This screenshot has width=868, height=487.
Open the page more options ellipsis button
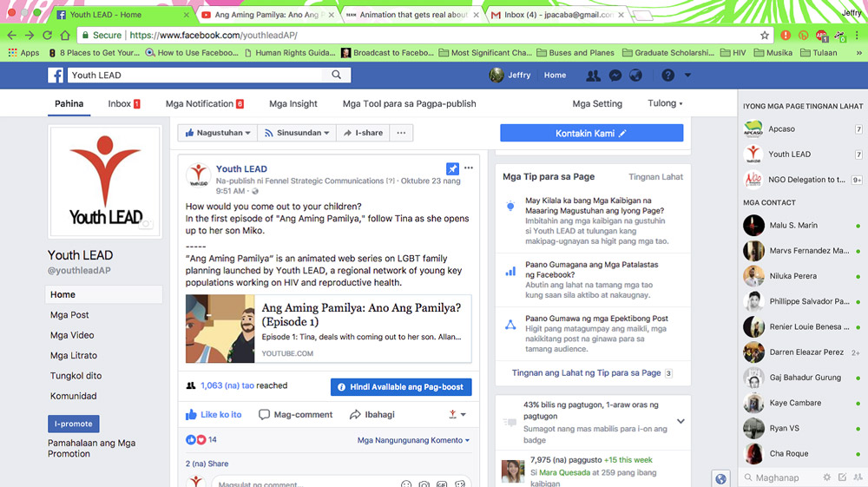click(x=401, y=133)
